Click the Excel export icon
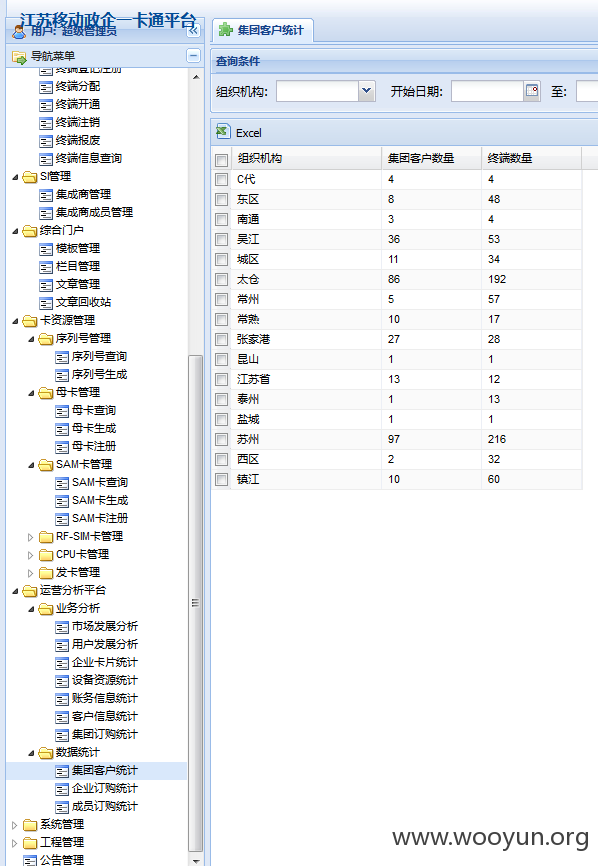 coord(223,132)
